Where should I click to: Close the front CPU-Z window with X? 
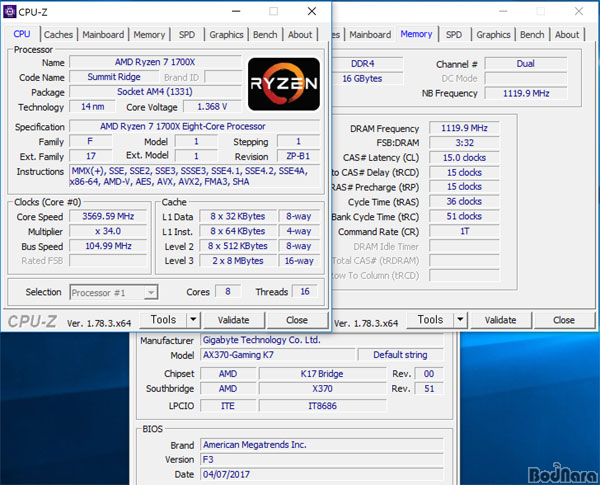point(312,11)
